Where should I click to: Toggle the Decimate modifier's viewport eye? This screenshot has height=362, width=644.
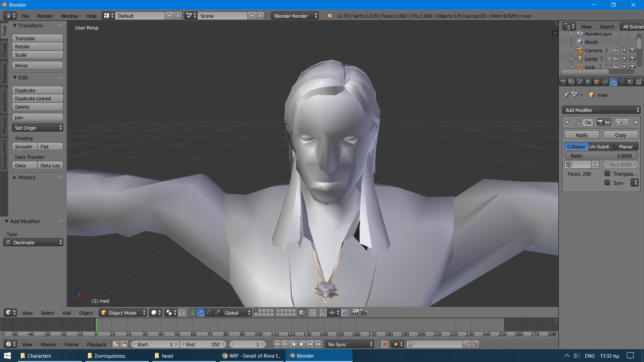click(608, 122)
